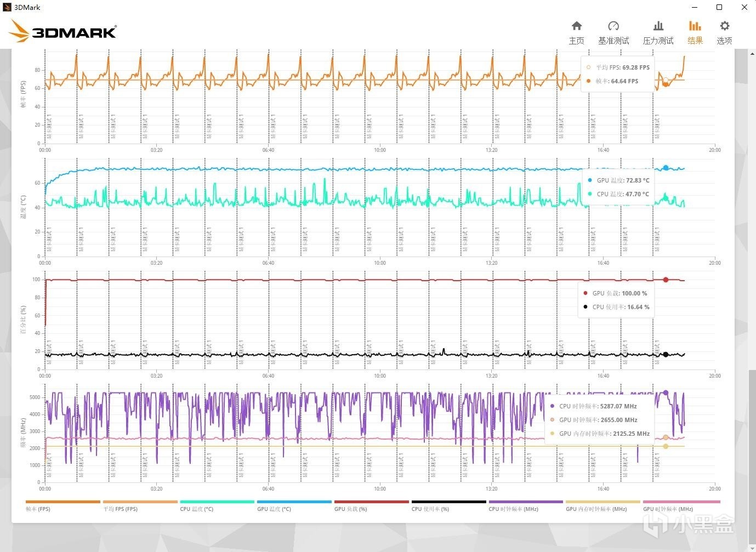This screenshot has height=552, width=756.
Task: Click the tooltip value 帧率: 64.64 FPS
Action: 617,81
